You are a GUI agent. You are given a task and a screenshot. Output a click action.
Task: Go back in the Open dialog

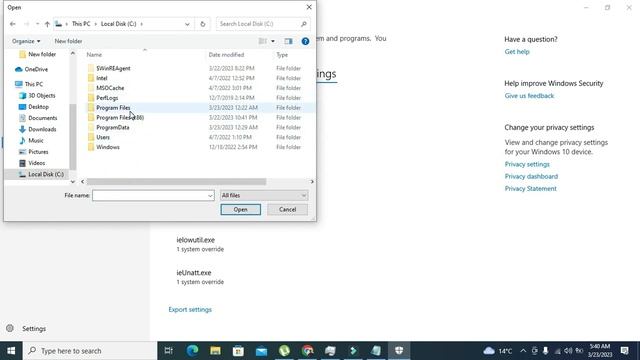click(x=13, y=24)
